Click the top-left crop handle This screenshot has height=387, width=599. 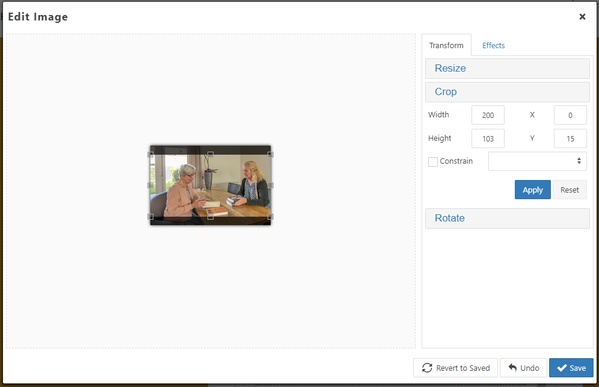[x=151, y=154]
